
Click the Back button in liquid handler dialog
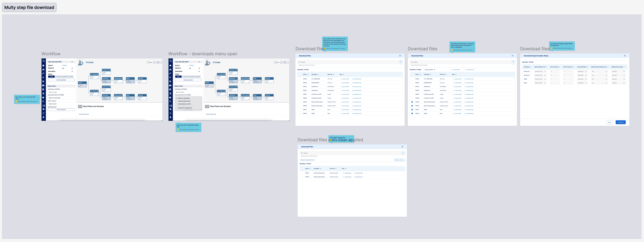(609, 122)
